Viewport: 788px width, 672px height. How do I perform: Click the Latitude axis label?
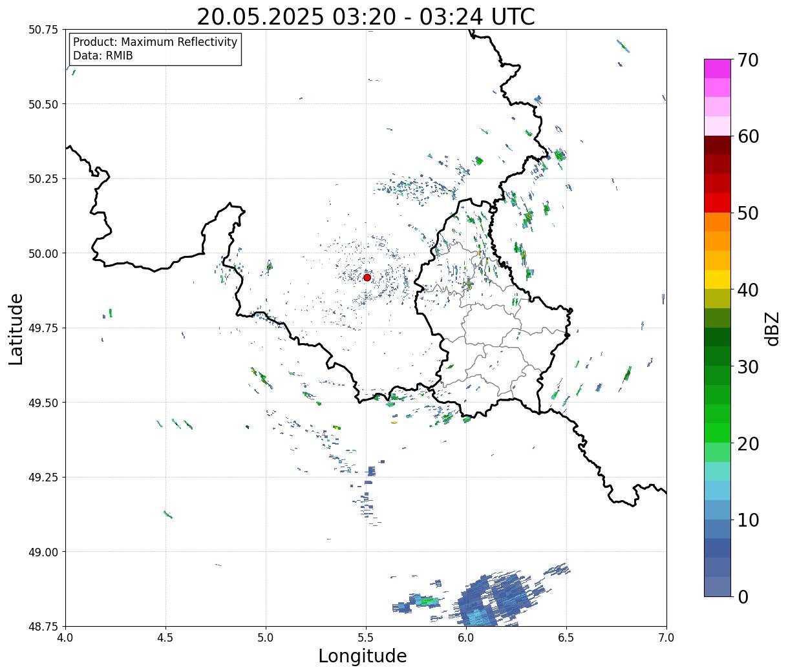16,329
